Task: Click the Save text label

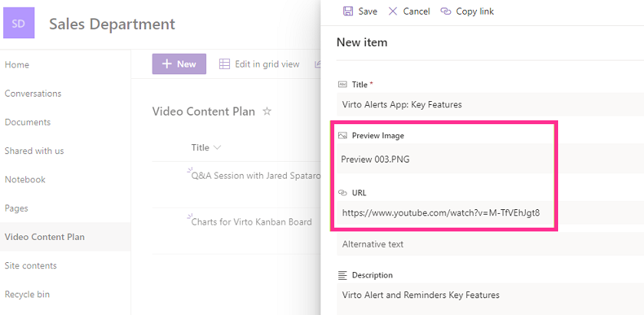Action: click(x=367, y=11)
